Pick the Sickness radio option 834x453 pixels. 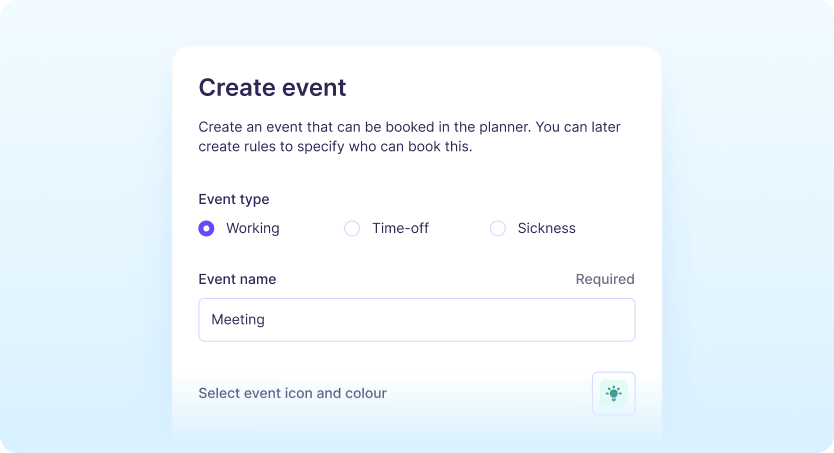(498, 228)
